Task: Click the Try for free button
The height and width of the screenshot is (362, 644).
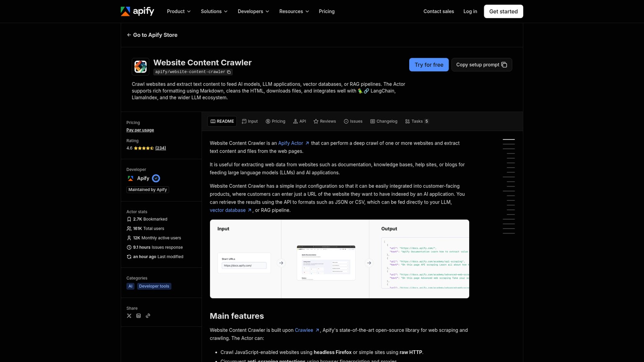Action: 429,65
